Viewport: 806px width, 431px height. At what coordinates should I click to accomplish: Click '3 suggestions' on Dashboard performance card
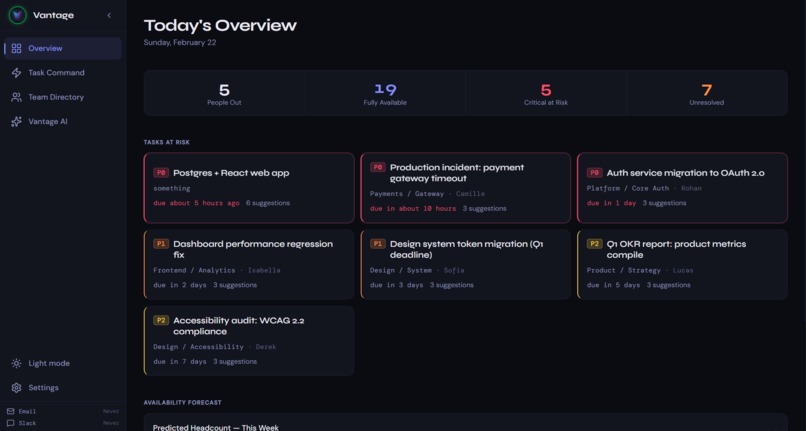click(235, 285)
